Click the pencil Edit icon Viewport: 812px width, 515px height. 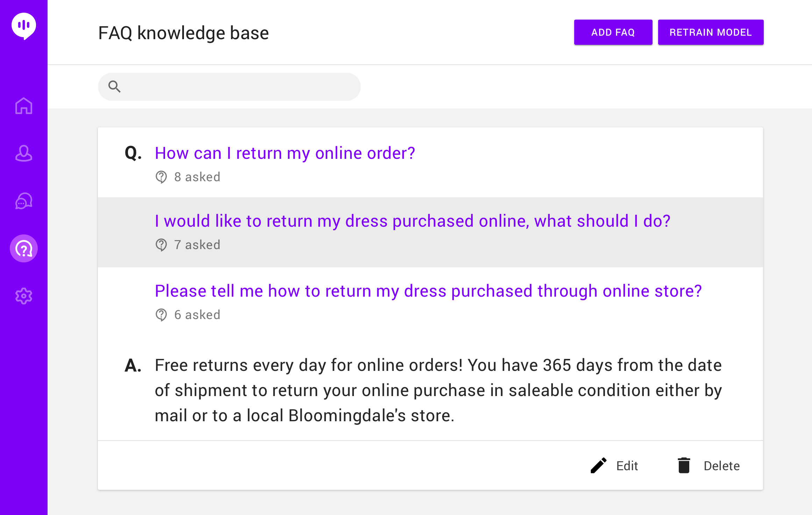598,466
